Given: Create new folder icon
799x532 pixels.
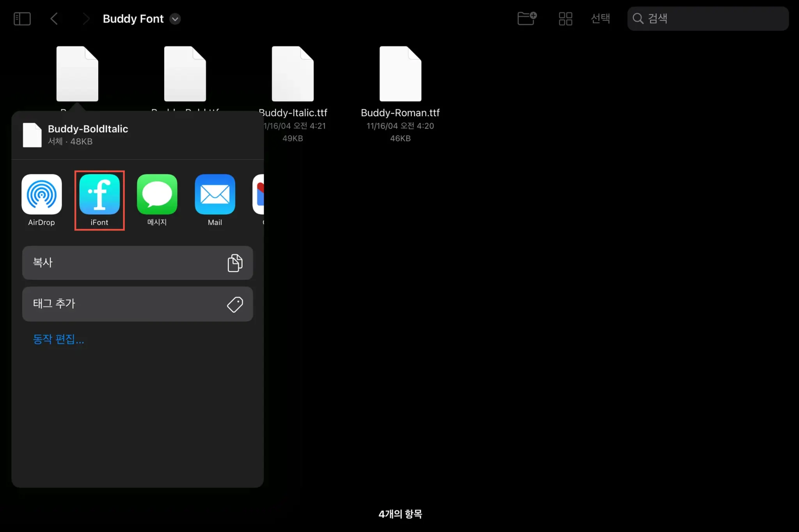Looking at the screenshot, I should point(527,18).
